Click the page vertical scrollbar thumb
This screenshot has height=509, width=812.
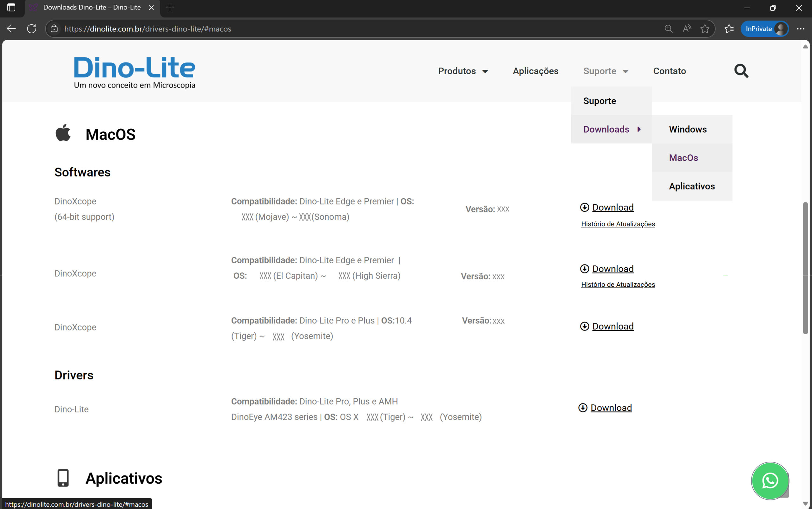point(805,268)
